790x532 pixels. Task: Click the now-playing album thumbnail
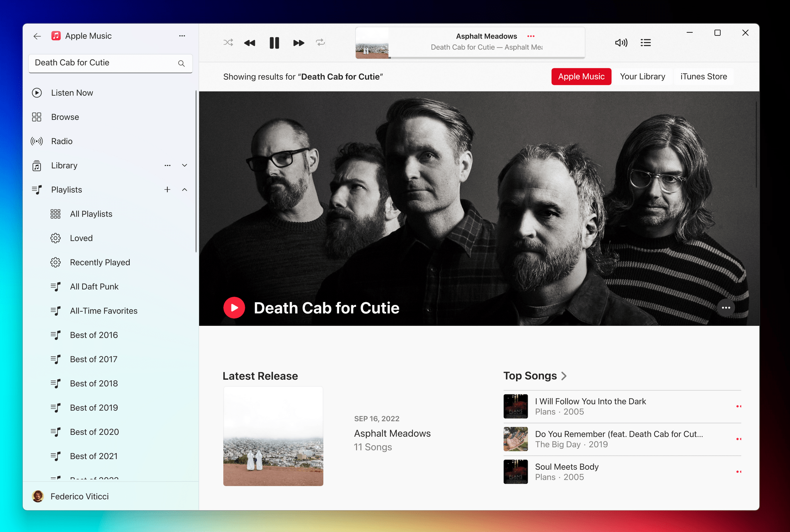[x=372, y=42]
